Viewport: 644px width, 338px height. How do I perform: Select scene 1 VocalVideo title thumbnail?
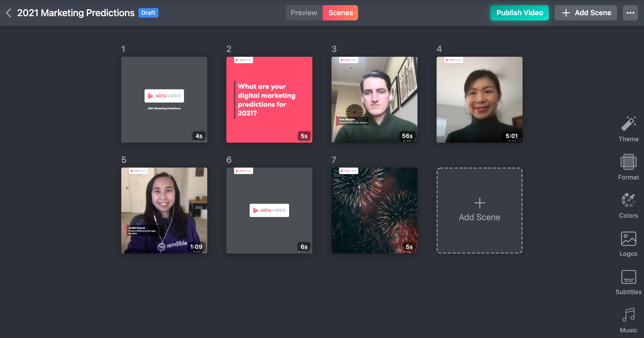tap(164, 100)
